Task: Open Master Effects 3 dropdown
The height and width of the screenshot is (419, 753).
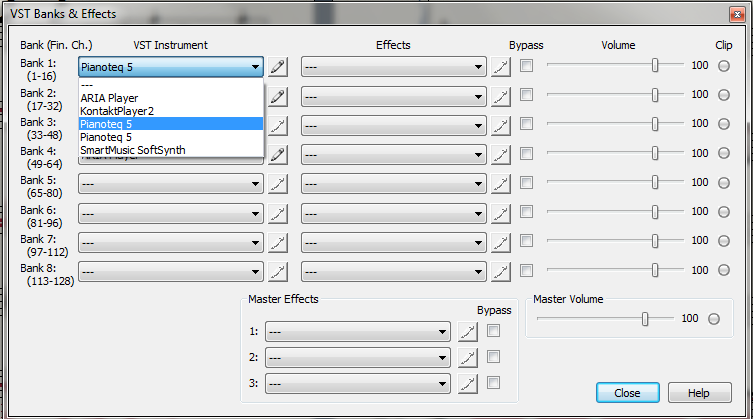Action: coord(358,383)
